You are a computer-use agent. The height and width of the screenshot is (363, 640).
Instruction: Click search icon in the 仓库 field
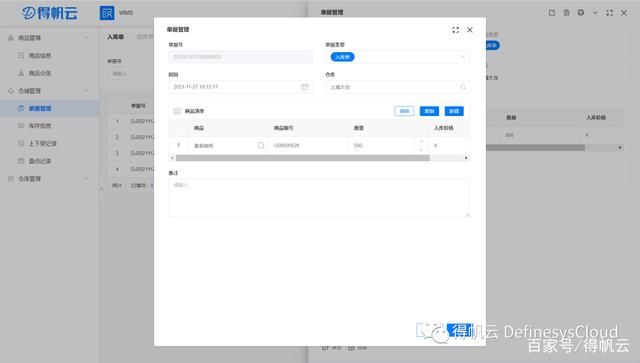tap(463, 87)
